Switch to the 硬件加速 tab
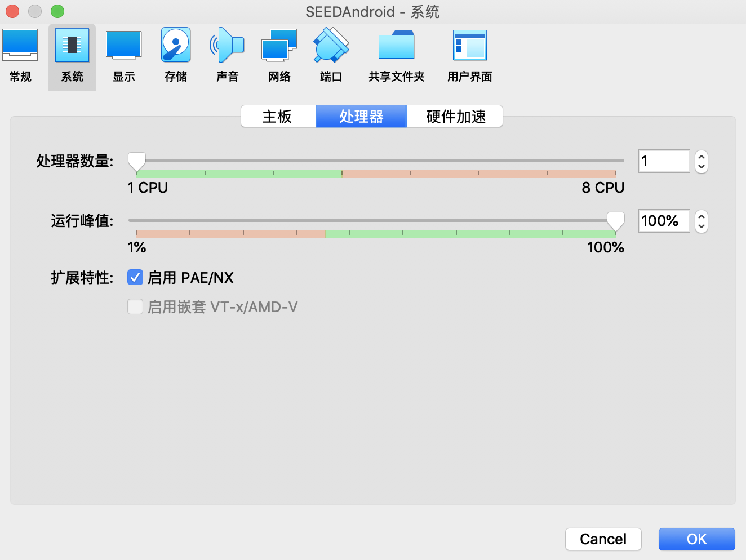Screen dimensions: 746x560 click(x=455, y=117)
